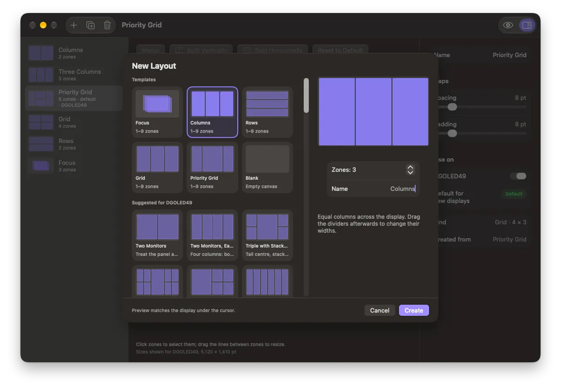
Task: Select the Focus template
Action: (157, 112)
